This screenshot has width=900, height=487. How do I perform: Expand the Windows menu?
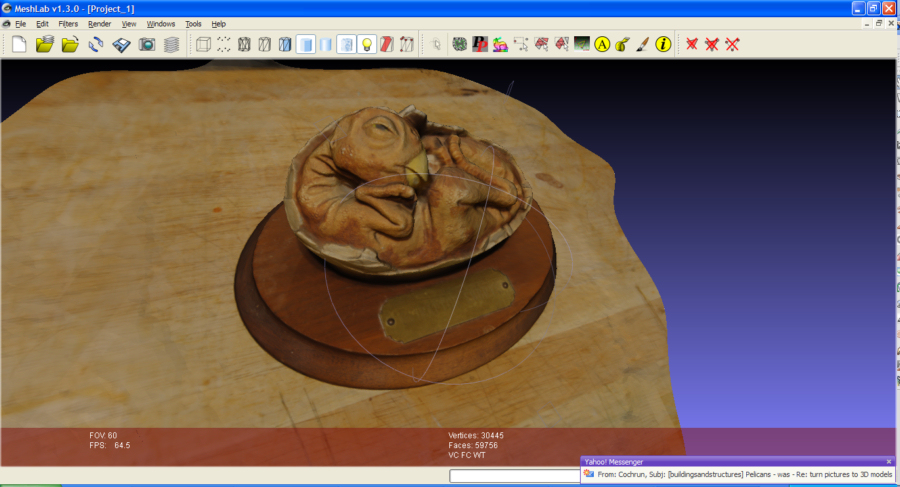tap(160, 23)
